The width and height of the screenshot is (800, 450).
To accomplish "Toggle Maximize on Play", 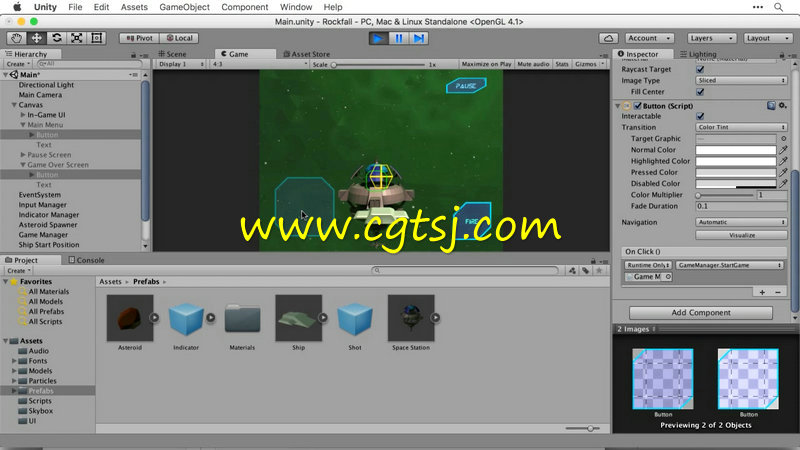I will 486,64.
